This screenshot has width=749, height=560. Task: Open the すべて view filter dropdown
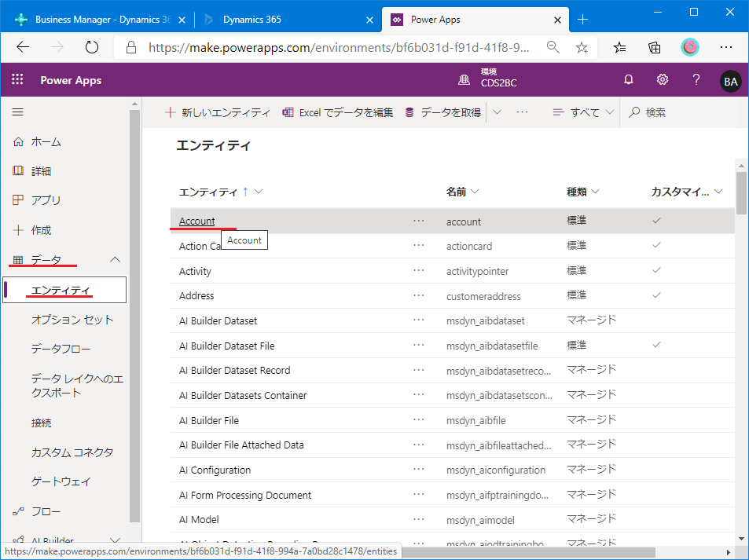582,112
